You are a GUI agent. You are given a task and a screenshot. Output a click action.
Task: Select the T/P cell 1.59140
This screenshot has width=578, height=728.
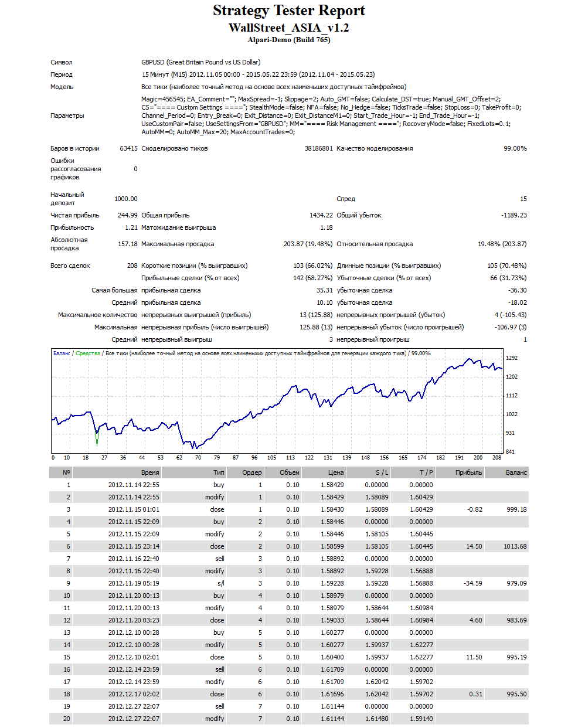[x=421, y=719]
